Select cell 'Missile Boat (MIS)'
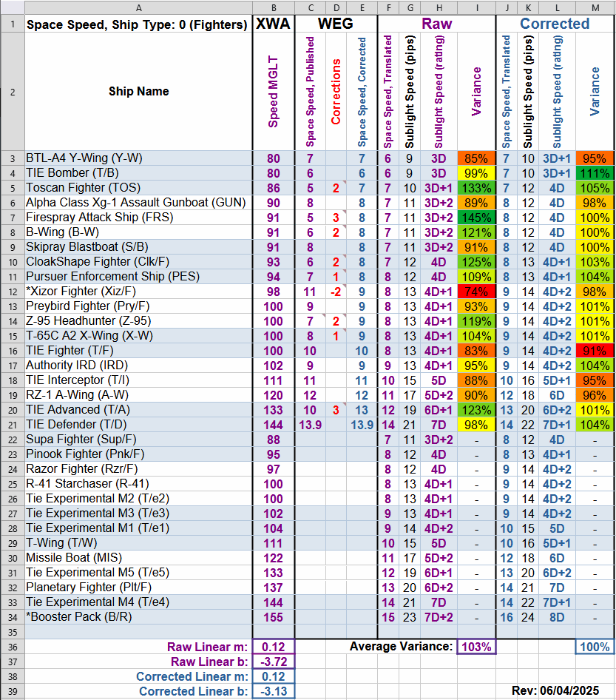The height and width of the screenshot is (700, 616). (139, 558)
